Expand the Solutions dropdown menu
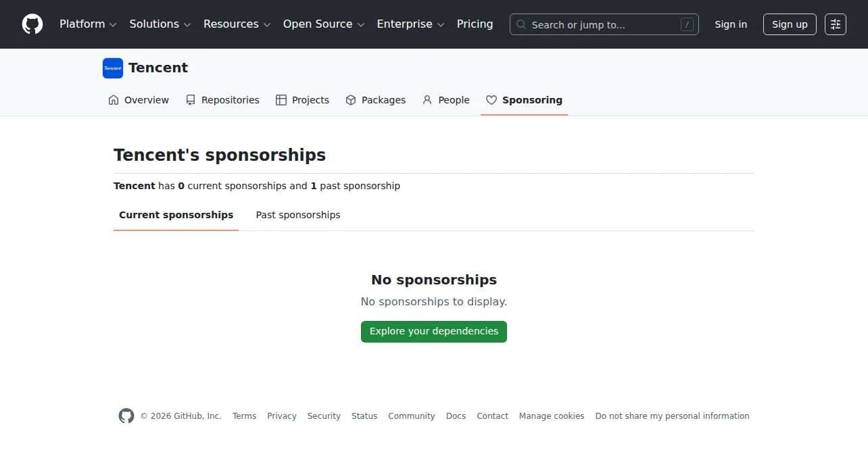This screenshot has width=868, height=452. 160,24
